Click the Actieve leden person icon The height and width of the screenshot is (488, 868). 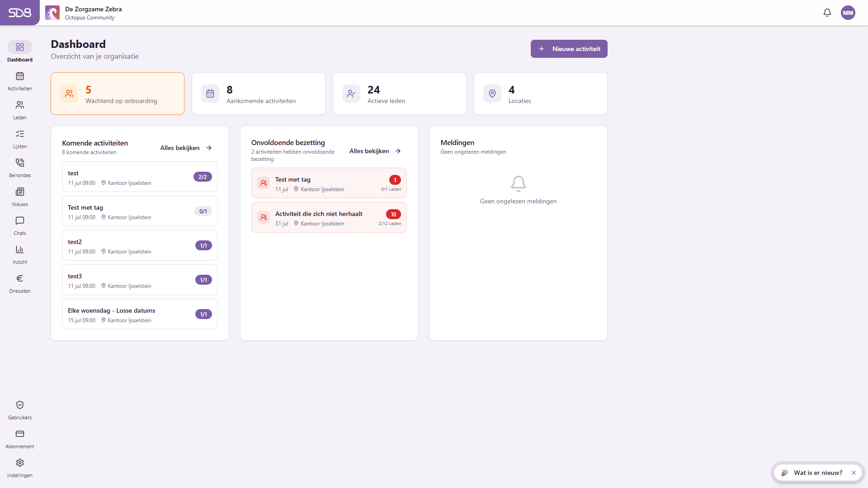click(351, 94)
